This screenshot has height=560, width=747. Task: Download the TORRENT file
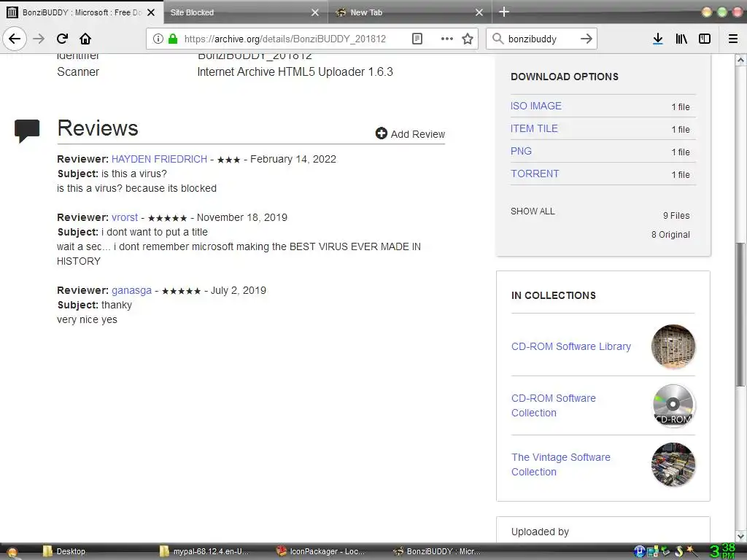(x=535, y=174)
